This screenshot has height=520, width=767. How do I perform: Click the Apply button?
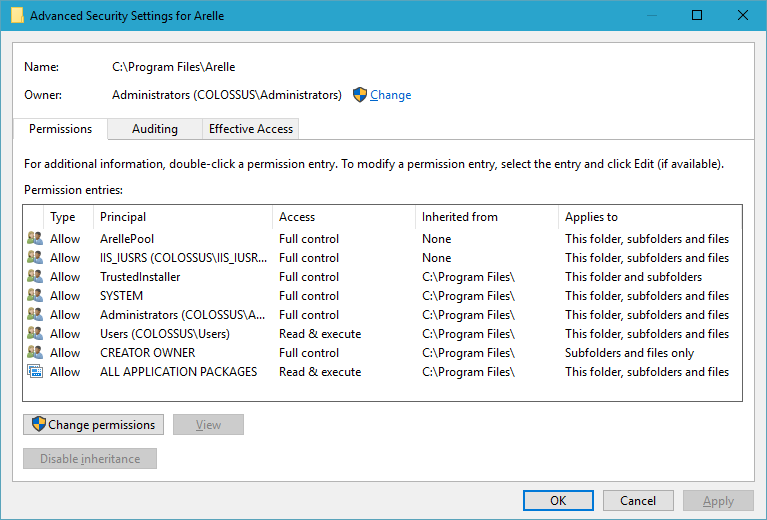pyautogui.click(x=718, y=500)
